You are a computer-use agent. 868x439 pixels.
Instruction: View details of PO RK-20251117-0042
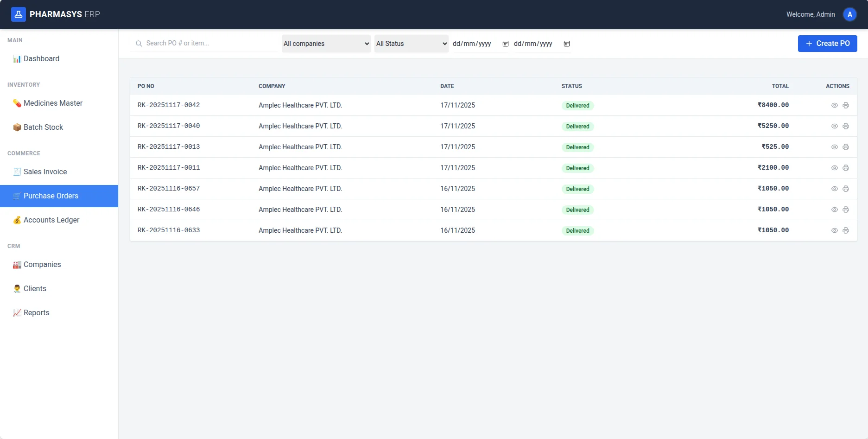pyautogui.click(x=834, y=105)
